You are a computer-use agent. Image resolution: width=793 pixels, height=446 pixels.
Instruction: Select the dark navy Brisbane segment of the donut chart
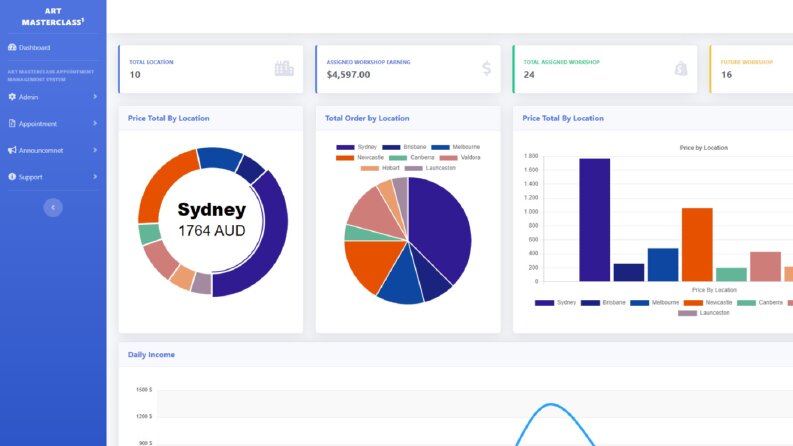coord(251,169)
